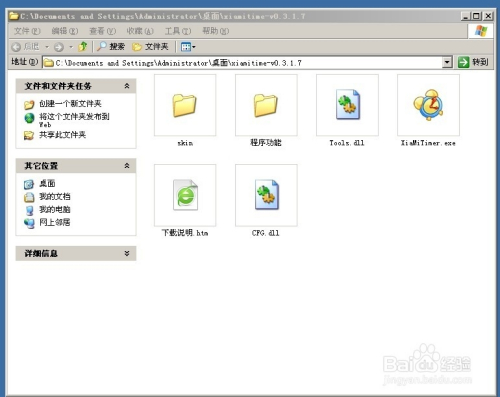Viewport: 500px width, 397px height.
Task: Open the Search (搜索) toolbar button
Action: coord(111,46)
